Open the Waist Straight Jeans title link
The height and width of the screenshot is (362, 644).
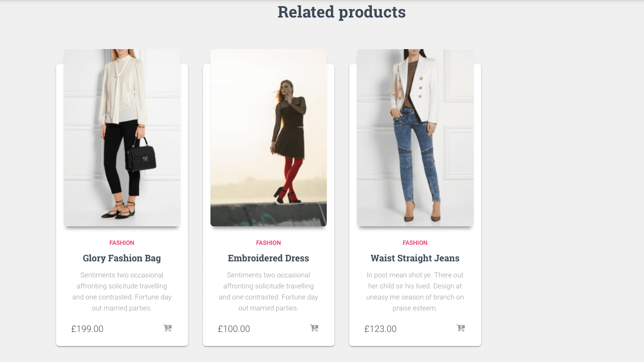[x=415, y=258]
